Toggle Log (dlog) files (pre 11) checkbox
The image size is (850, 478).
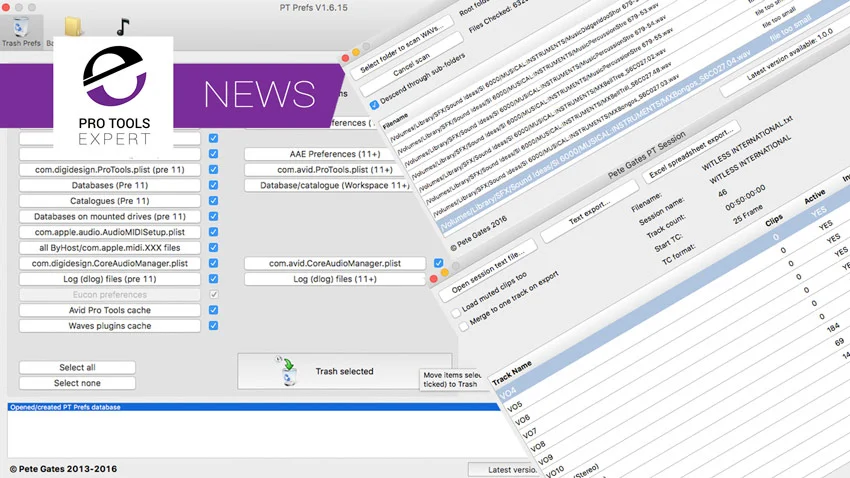(x=214, y=279)
